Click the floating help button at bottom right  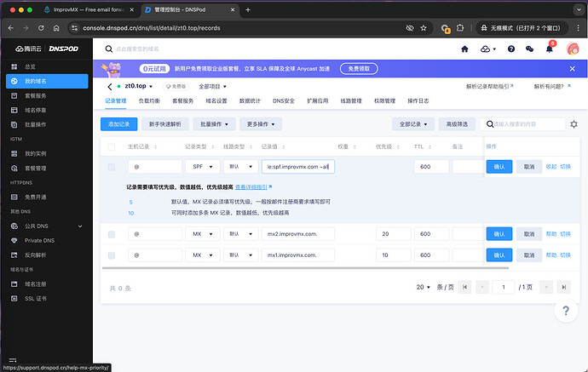click(566, 312)
